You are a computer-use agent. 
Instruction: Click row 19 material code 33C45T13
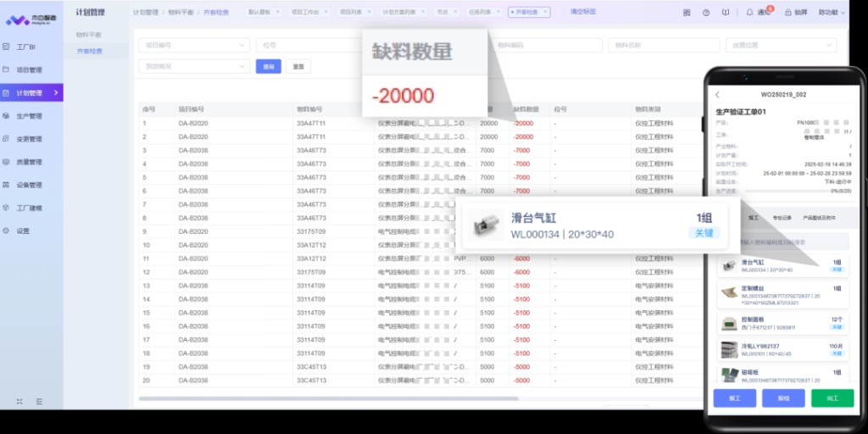(312, 367)
